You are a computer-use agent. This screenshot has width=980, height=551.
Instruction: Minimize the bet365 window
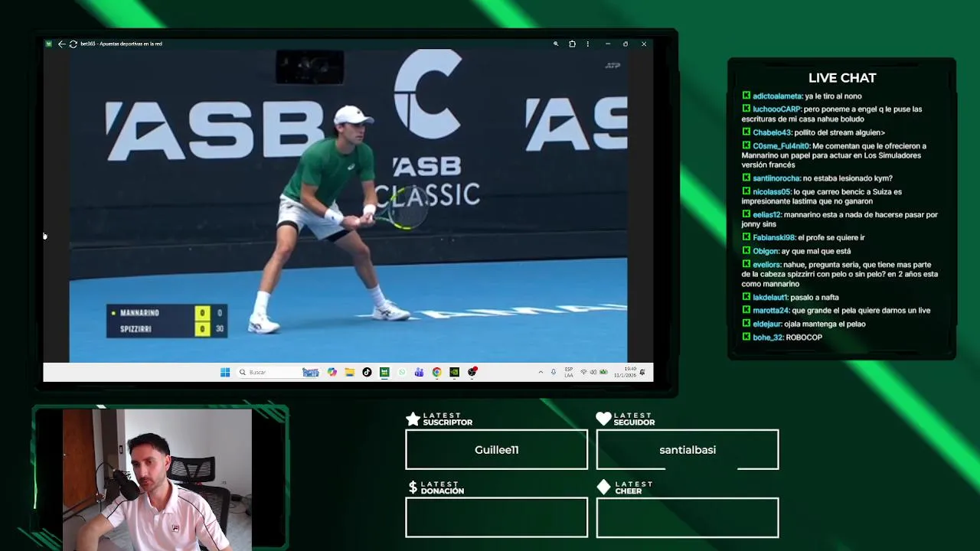608,44
